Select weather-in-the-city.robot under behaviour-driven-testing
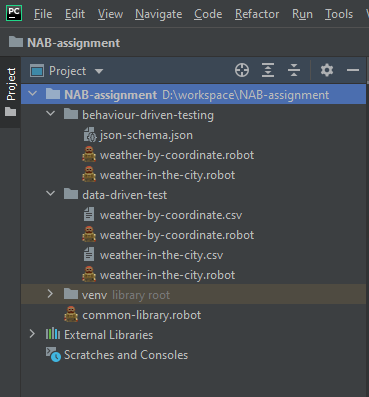The height and width of the screenshot is (397, 369). tap(167, 175)
